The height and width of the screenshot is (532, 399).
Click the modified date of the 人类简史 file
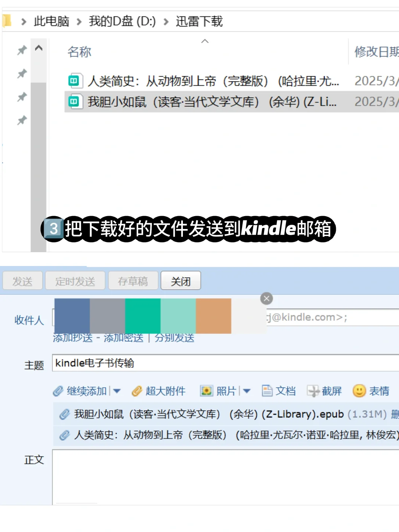click(376, 81)
